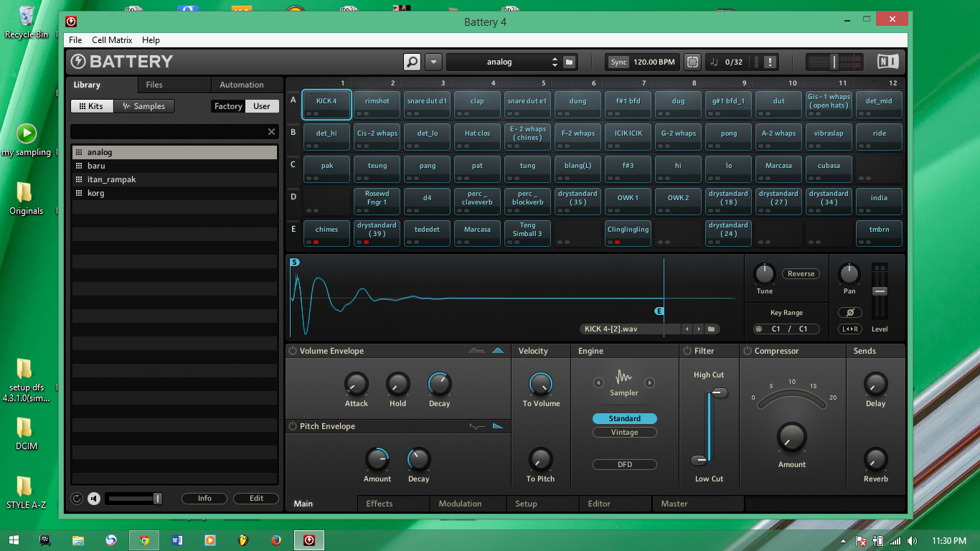Select Vintage engine mode
Image resolution: width=980 pixels, height=551 pixels.
(x=625, y=432)
